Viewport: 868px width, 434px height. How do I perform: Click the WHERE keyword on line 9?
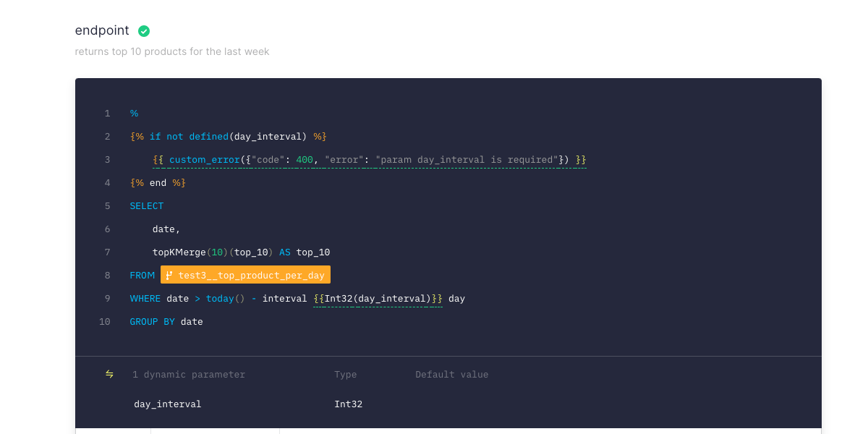pyautogui.click(x=145, y=299)
